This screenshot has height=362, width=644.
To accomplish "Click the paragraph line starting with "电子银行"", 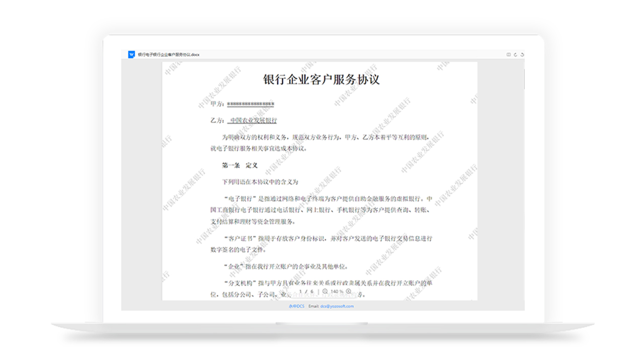I will click(328, 199).
